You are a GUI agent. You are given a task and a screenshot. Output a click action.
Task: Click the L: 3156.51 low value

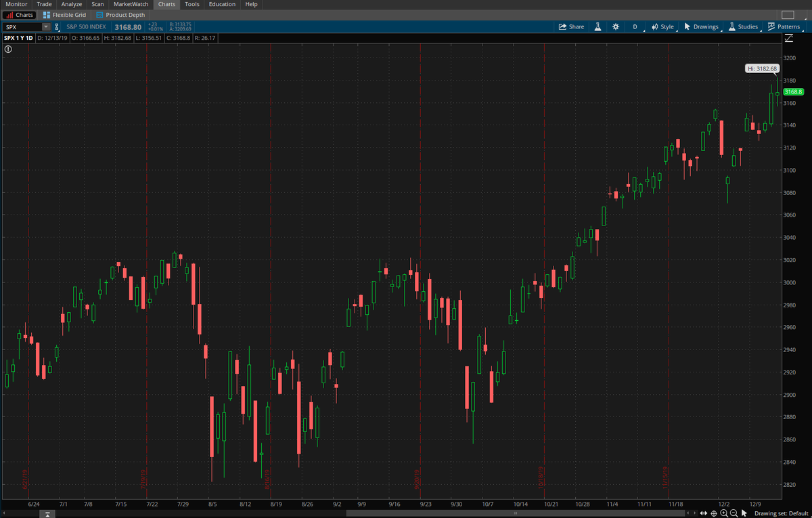149,38
